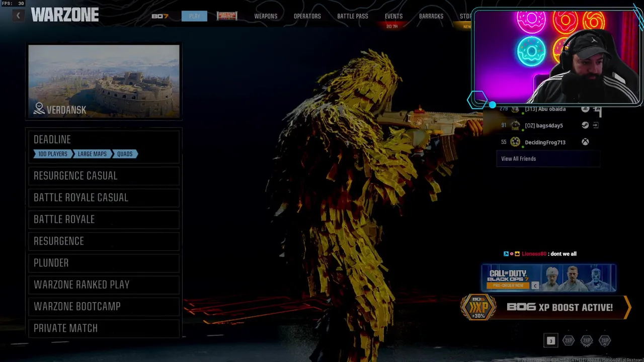Go to the Barracks tab
This screenshot has width=644, height=362.
coord(431,16)
